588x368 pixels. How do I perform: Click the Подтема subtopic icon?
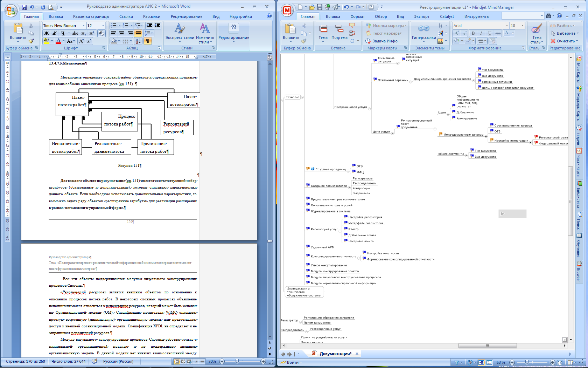click(339, 31)
